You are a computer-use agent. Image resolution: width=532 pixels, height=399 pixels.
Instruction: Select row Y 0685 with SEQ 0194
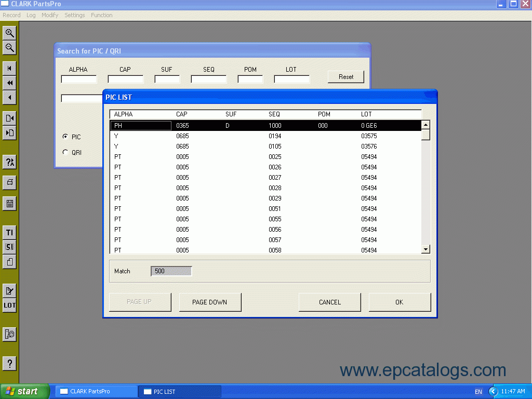pyautogui.click(x=265, y=136)
